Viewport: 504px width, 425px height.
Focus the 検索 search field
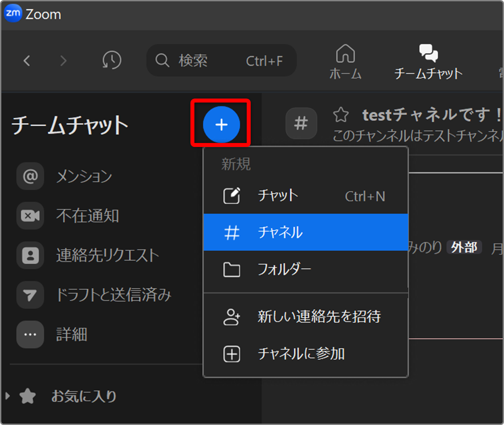click(222, 60)
